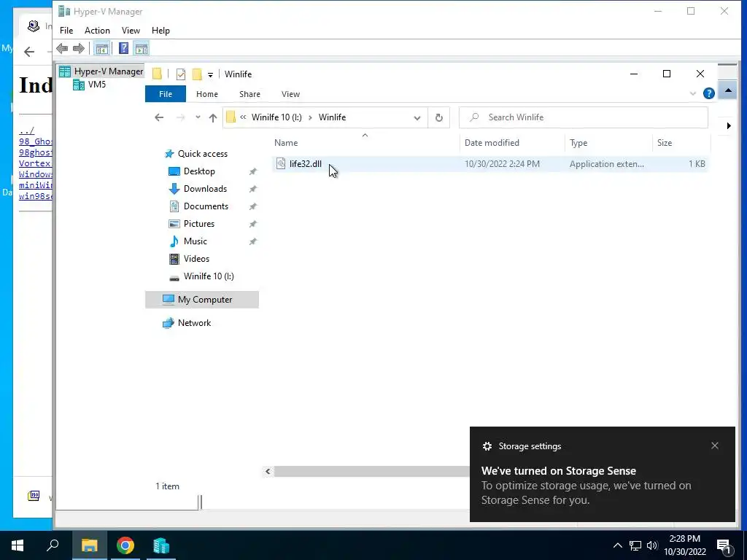Click the Search Winlife field
Viewport: 747px width, 560px height.
pos(583,117)
